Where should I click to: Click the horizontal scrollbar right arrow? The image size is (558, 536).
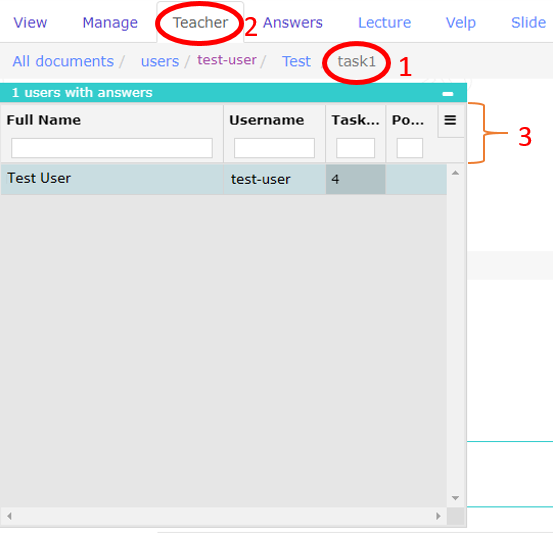pyautogui.click(x=438, y=516)
